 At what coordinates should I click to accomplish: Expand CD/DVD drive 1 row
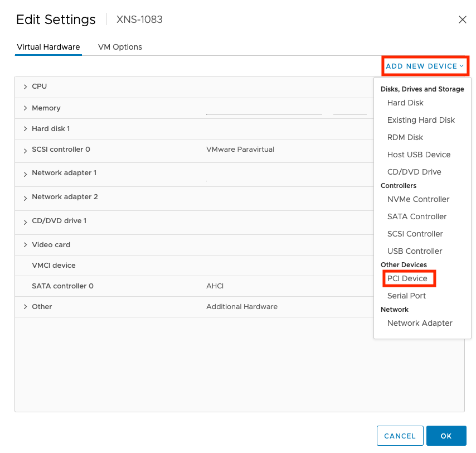(25, 221)
